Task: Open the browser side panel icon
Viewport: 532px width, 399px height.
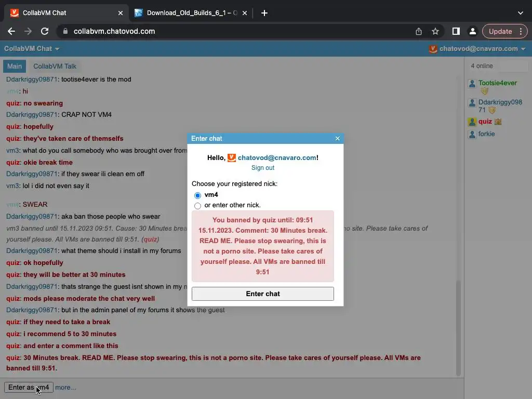Action: tap(456, 31)
